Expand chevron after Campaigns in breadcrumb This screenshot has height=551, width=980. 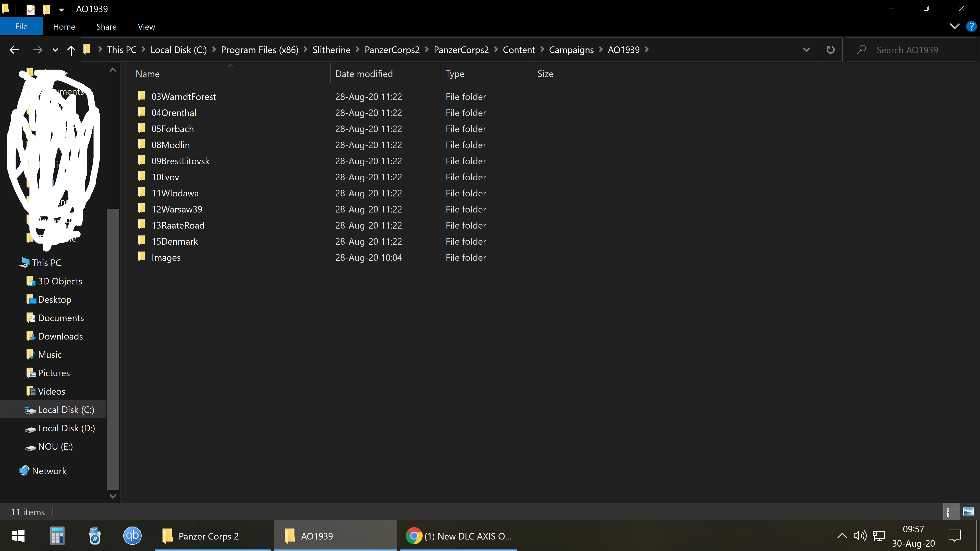(601, 49)
